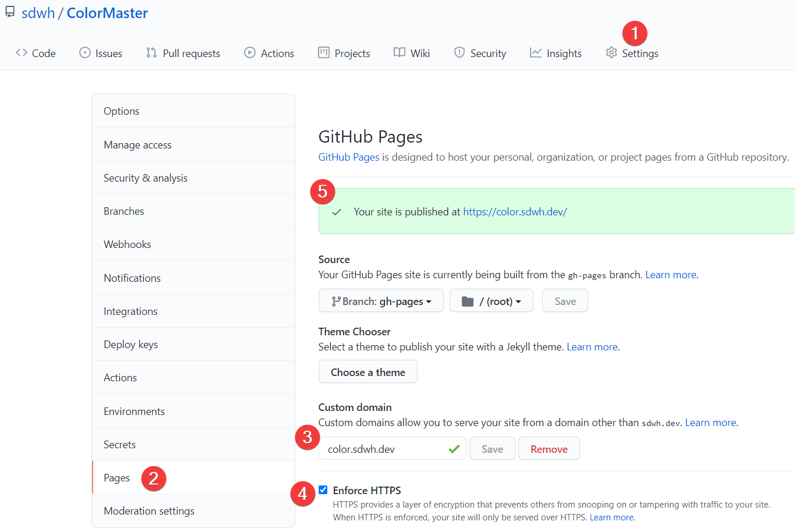Click the green check in published banner
This screenshot has height=532, width=795.
pyautogui.click(x=337, y=212)
